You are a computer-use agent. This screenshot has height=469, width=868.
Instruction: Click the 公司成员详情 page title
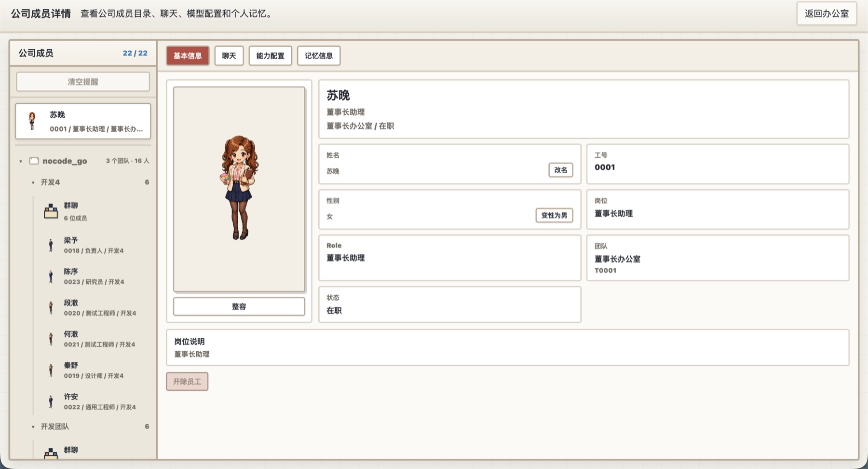[41, 14]
